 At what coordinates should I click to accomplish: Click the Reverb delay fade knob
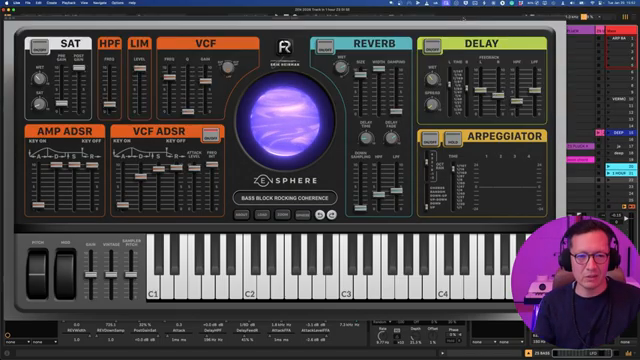point(391,138)
